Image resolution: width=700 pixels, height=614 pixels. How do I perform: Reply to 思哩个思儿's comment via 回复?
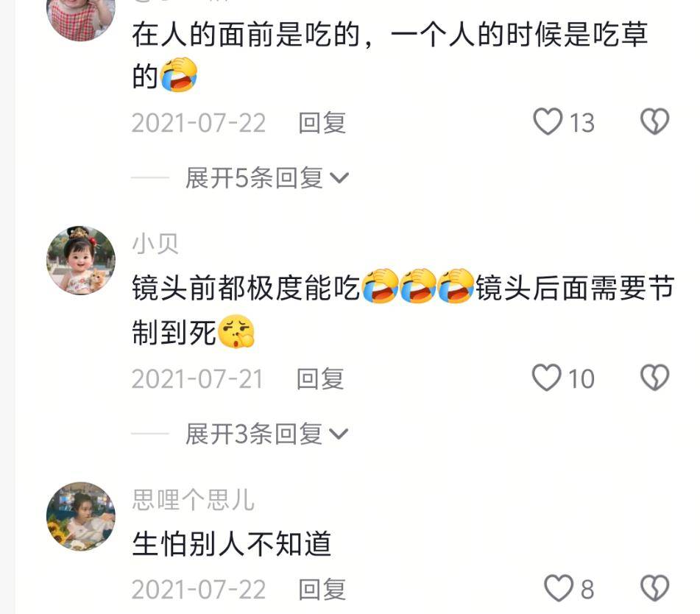[x=322, y=589]
